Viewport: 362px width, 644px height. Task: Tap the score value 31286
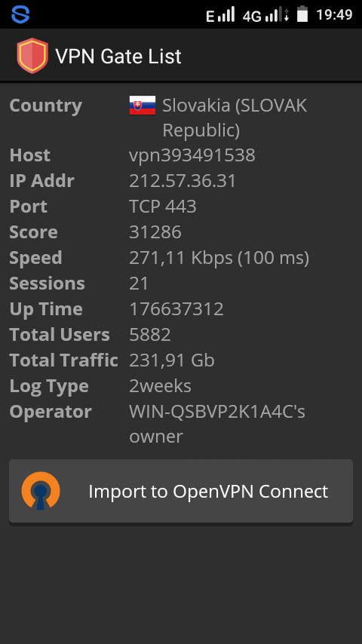click(x=155, y=232)
